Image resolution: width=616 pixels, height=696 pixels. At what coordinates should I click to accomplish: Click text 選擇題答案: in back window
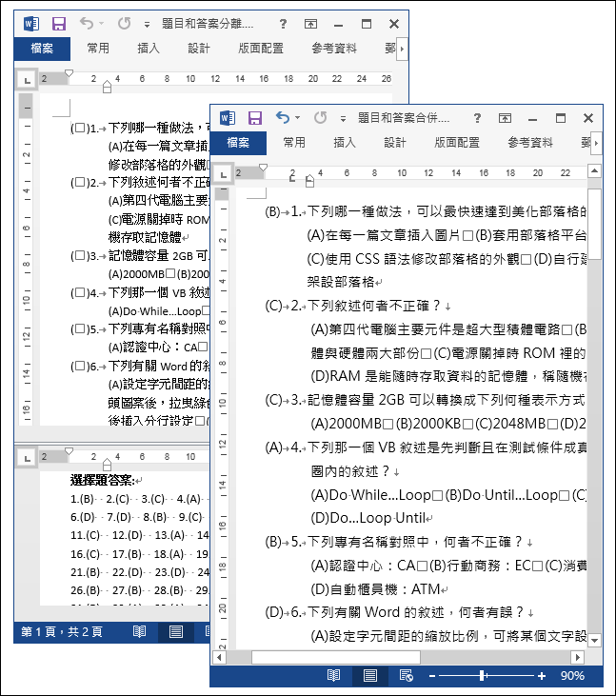[103, 480]
